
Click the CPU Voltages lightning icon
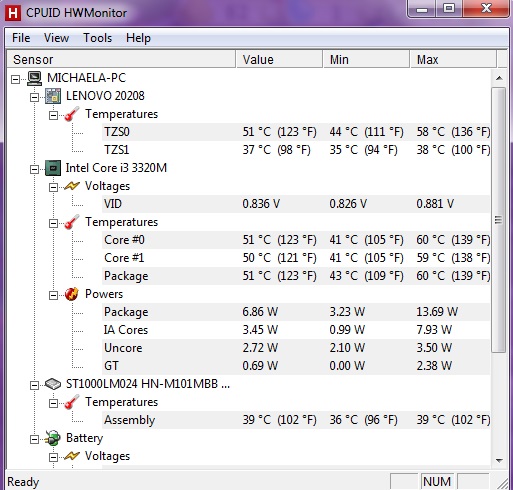(72, 186)
